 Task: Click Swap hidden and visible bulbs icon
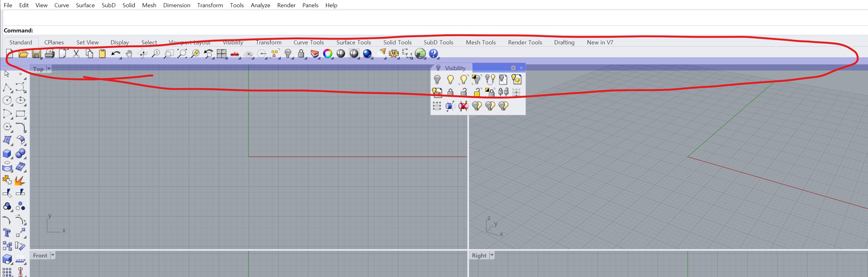(490, 79)
